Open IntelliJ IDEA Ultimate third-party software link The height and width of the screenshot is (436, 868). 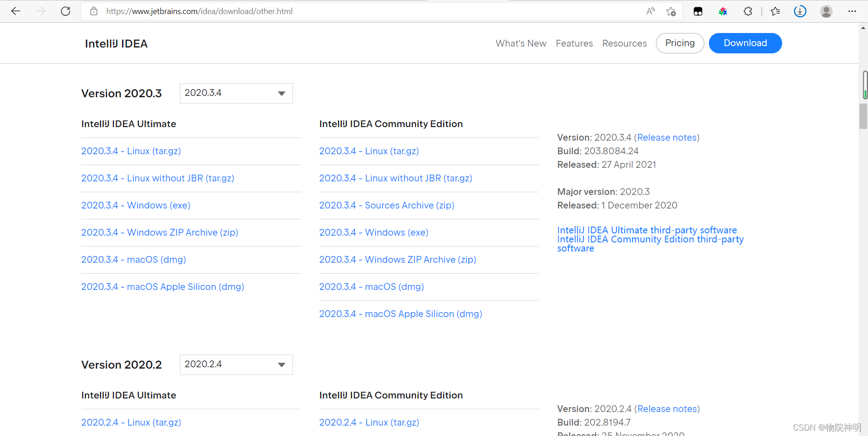pos(647,230)
